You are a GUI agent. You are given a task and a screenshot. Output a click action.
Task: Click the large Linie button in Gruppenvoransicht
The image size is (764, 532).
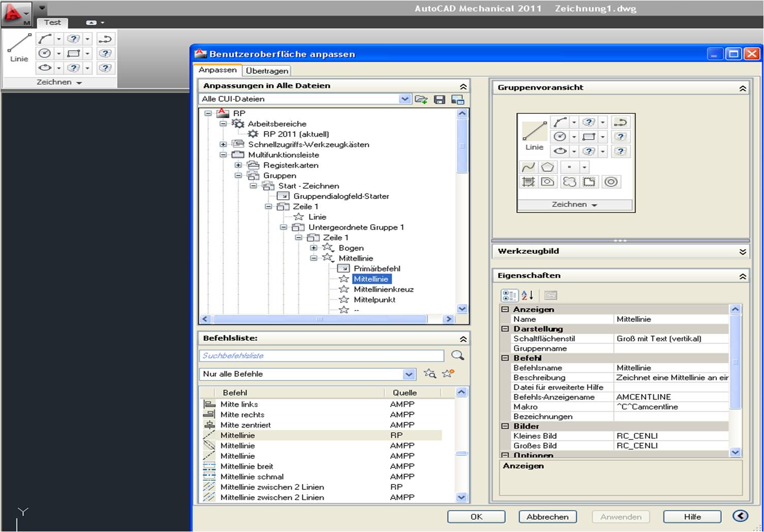[534, 136]
